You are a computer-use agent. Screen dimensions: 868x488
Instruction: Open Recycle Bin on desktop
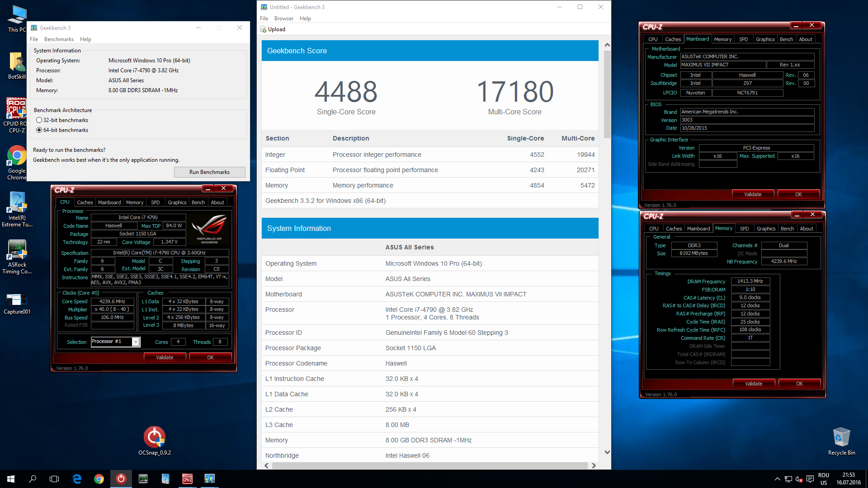pos(841,441)
